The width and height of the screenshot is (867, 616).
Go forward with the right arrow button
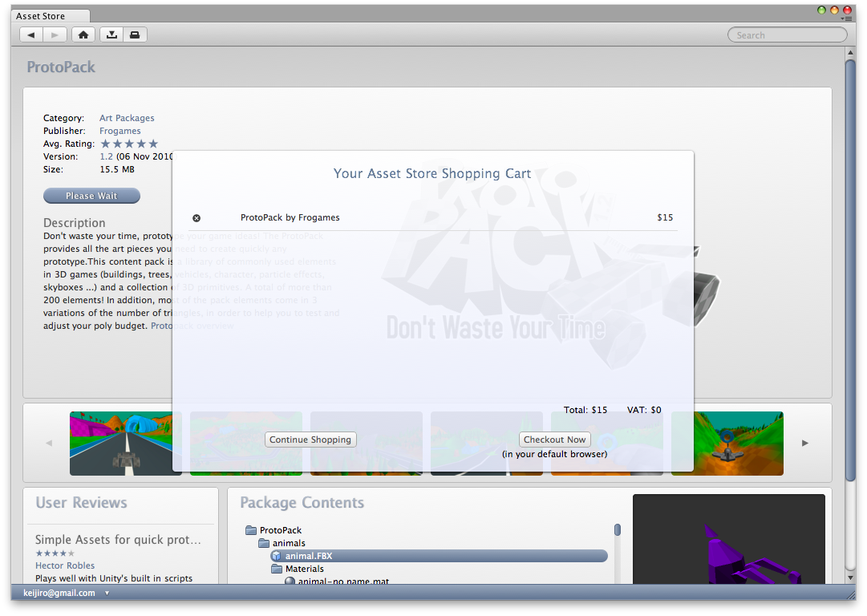tap(55, 34)
